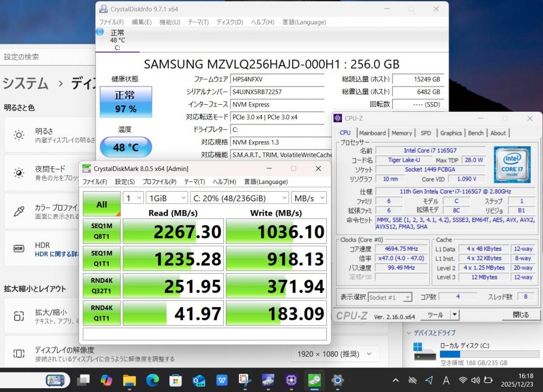Start the RND4K Q1T1 benchmark
543x392 pixels.
point(102,313)
